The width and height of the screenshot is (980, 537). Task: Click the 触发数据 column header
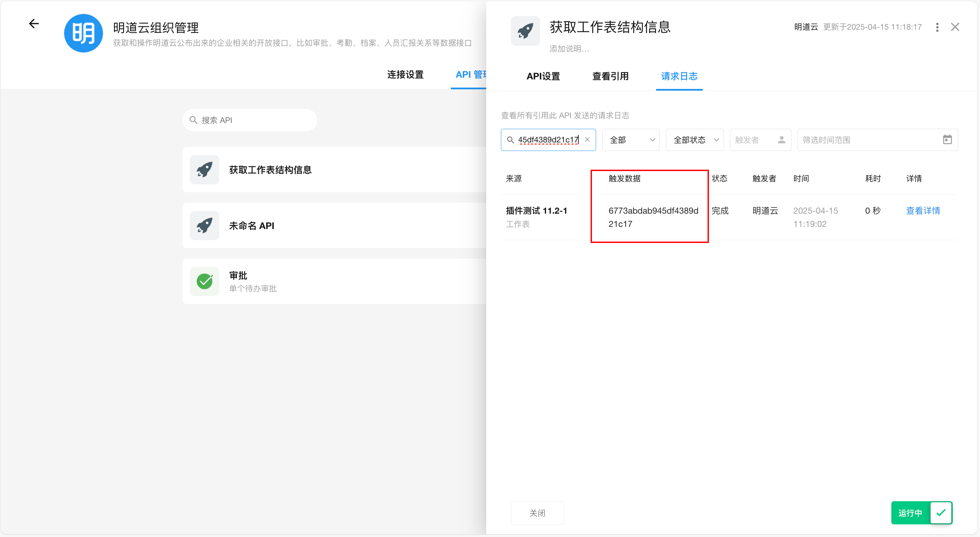[x=624, y=178]
